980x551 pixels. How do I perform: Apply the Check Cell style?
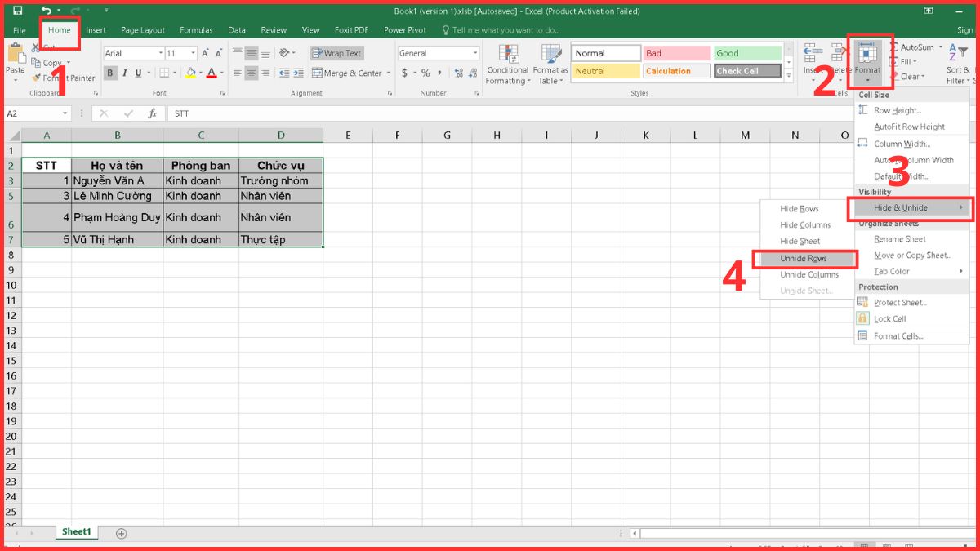tap(747, 71)
